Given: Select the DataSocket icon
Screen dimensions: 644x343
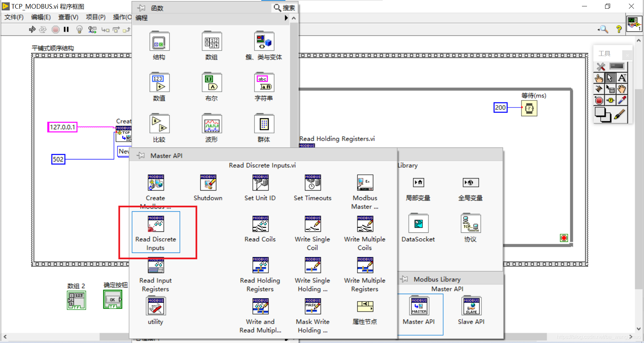Looking at the screenshot, I should [418, 224].
